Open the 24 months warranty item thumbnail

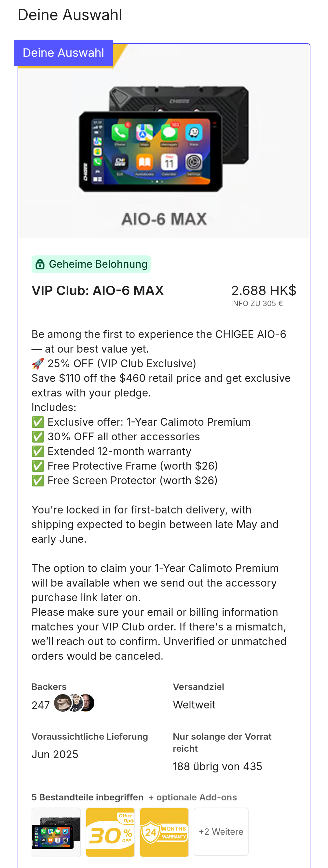pyautogui.click(x=164, y=832)
